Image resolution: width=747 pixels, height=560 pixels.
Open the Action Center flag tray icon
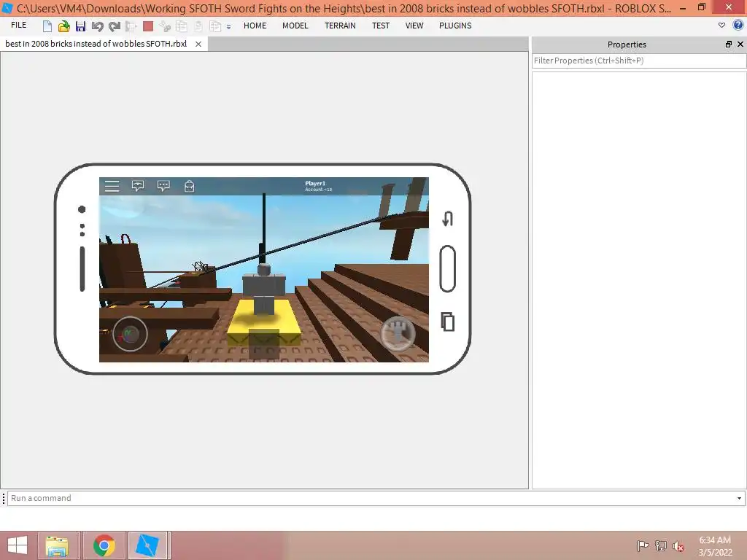click(x=643, y=545)
